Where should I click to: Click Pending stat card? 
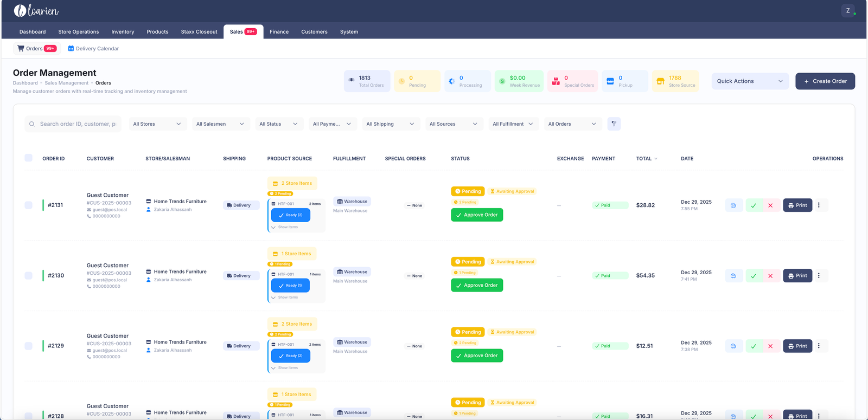[417, 81]
